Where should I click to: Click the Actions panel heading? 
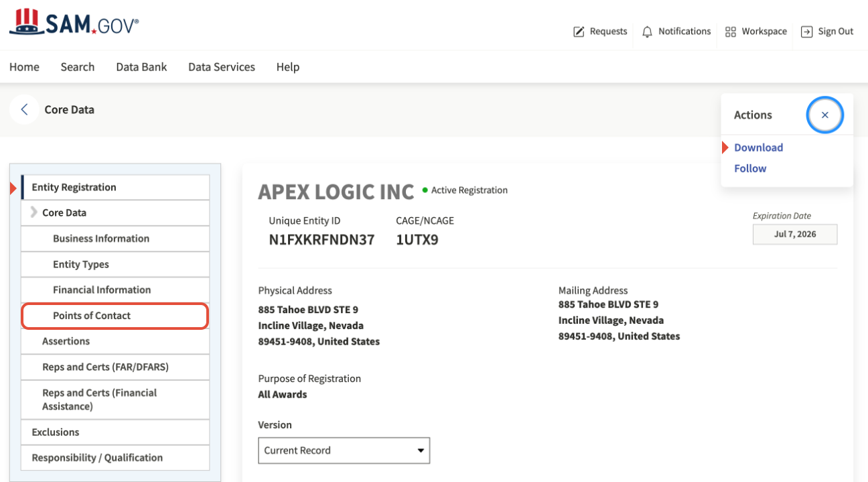[x=753, y=115]
